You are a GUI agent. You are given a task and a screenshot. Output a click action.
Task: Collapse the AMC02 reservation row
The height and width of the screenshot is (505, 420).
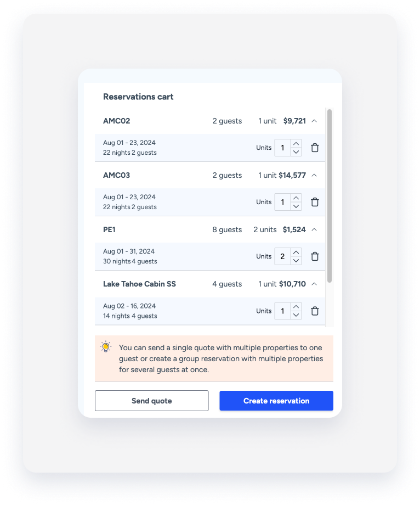tap(314, 121)
